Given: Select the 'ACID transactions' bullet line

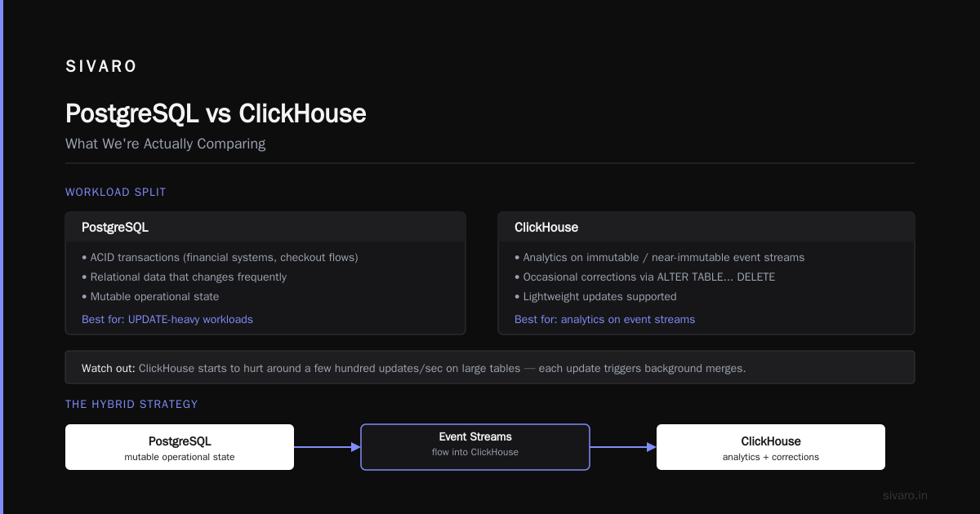Looking at the screenshot, I should (220, 258).
